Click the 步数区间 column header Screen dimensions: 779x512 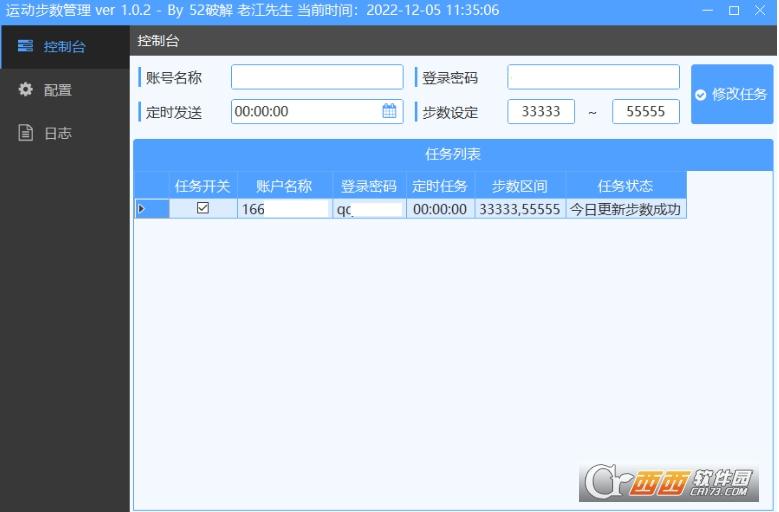pos(520,186)
